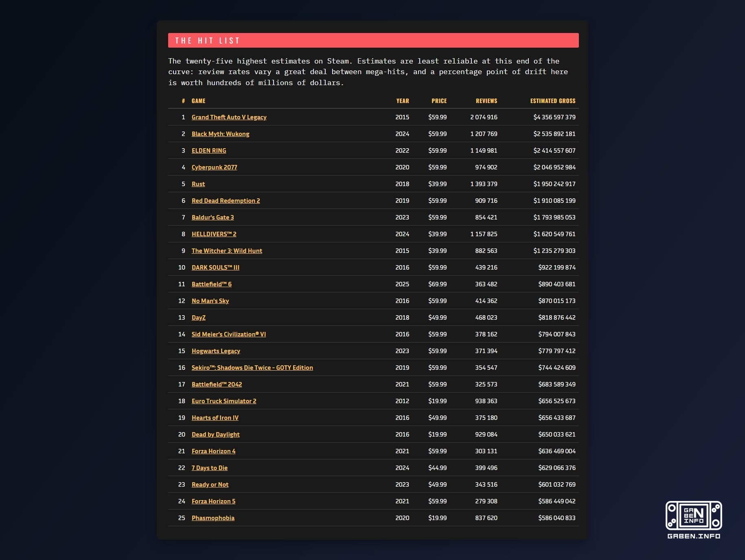This screenshot has height=560, width=745.
Task: Select the $601 032 769 gross value
Action: coord(557,485)
